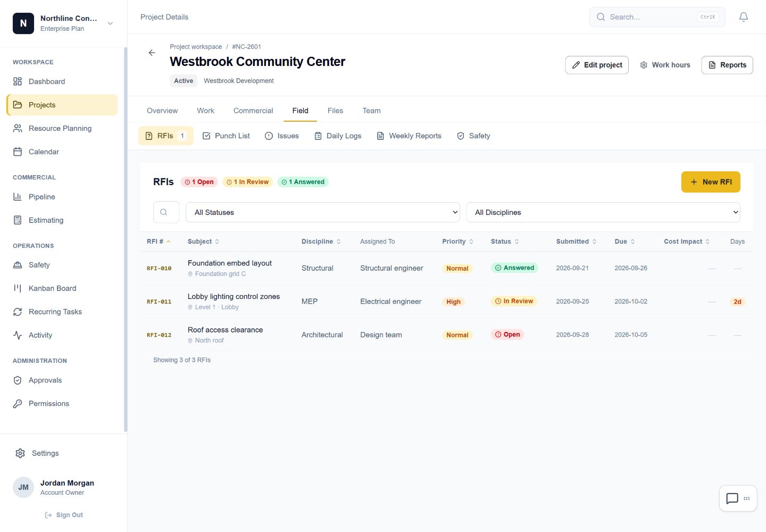The width and height of the screenshot is (766, 532).
Task: Click the Sign Out link
Action: [64, 515]
